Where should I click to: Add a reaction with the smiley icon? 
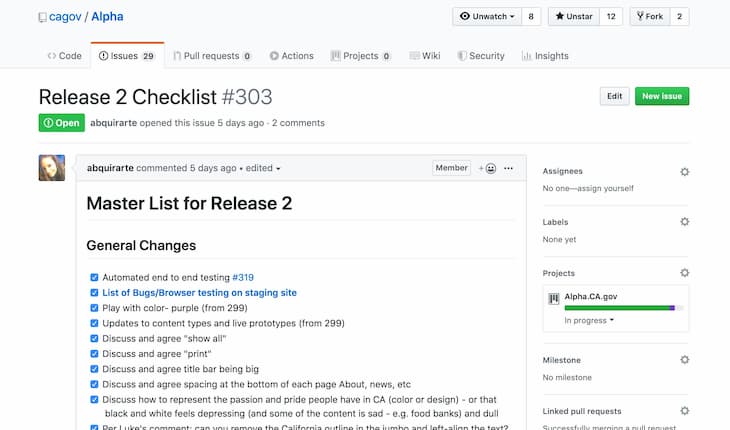tap(487, 168)
